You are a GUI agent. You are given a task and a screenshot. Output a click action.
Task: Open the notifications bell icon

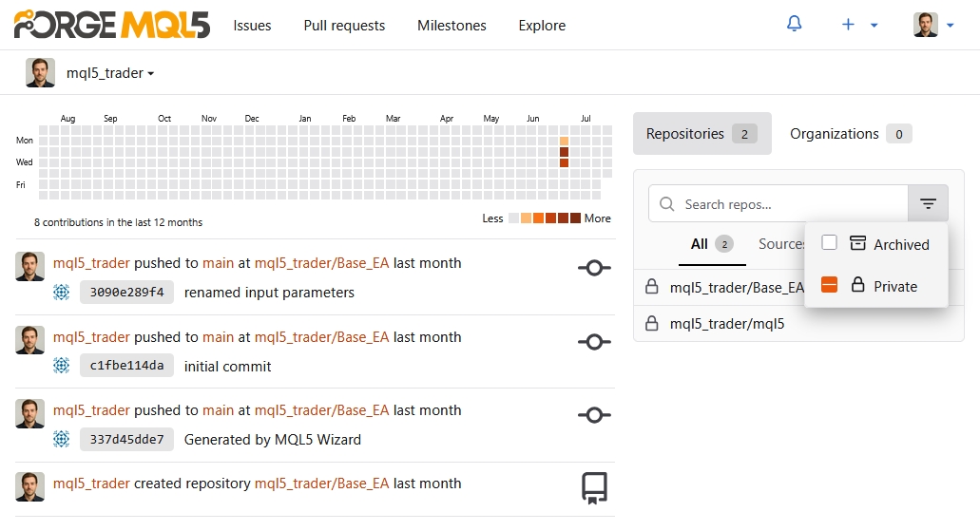[x=794, y=25]
